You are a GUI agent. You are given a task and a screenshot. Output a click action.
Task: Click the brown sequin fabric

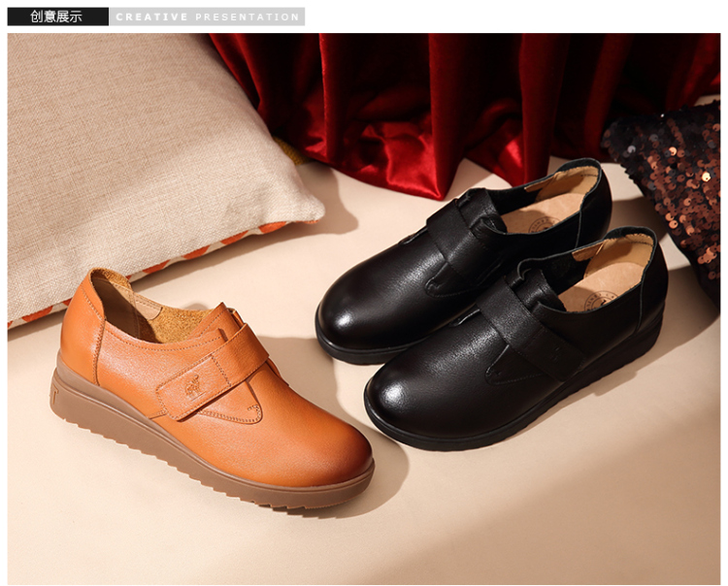(x=670, y=175)
